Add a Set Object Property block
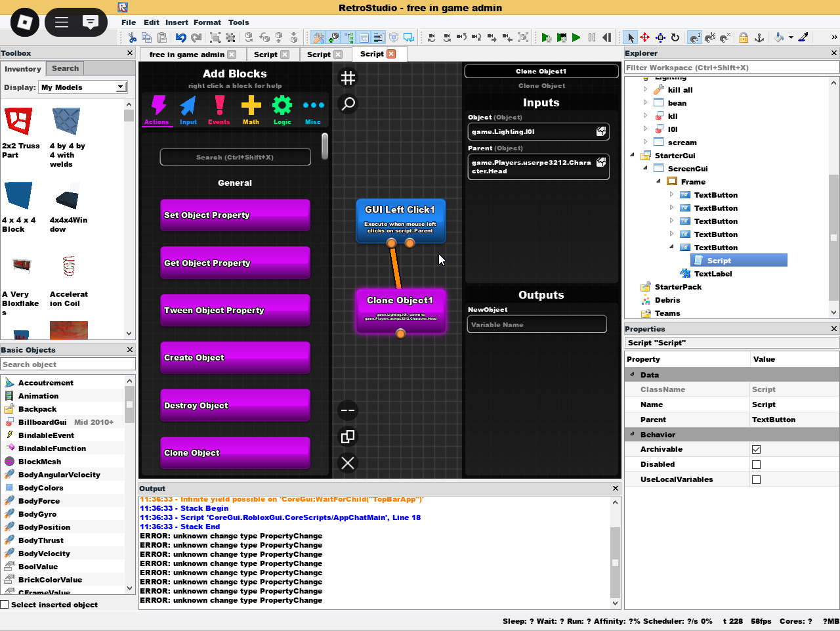The height and width of the screenshot is (631, 840). pyautogui.click(x=235, y=215)
